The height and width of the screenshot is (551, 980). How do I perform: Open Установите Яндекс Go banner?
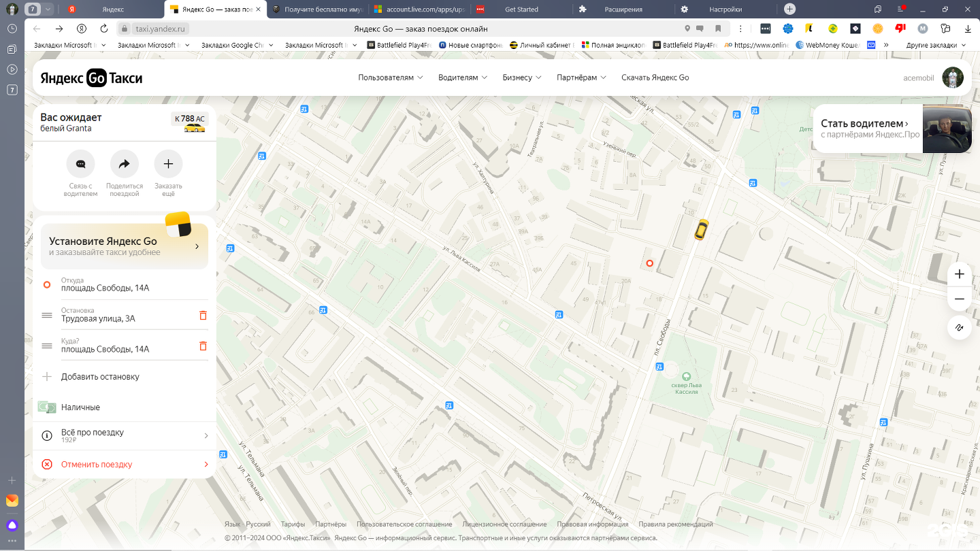[125, 246]
